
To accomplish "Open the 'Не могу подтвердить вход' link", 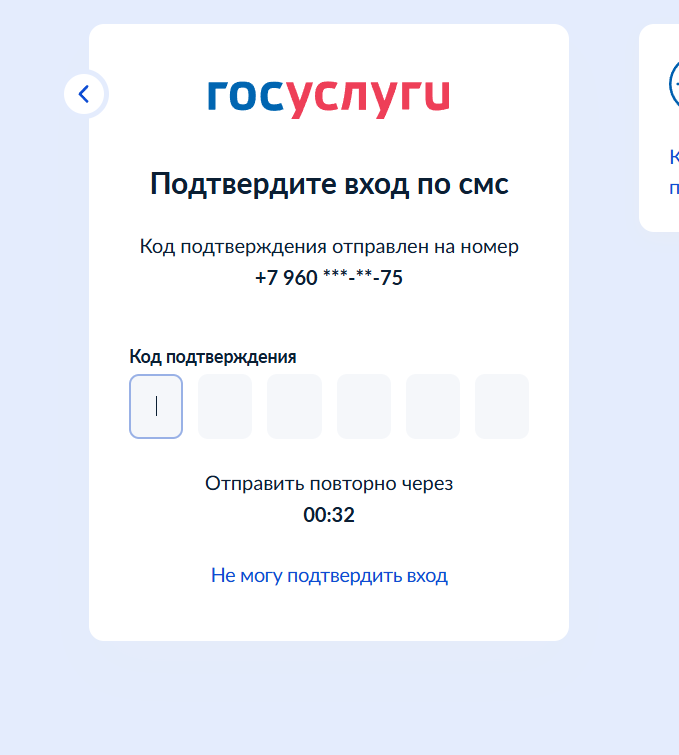I will coord(329,576).
